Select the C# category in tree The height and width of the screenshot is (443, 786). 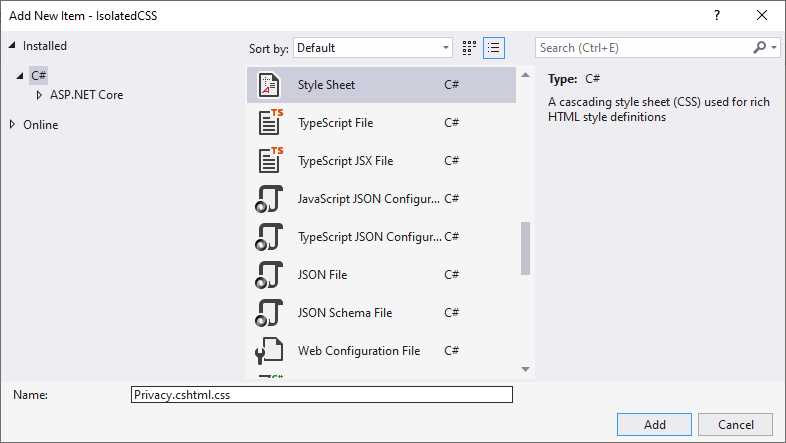[x=39, y=76]
